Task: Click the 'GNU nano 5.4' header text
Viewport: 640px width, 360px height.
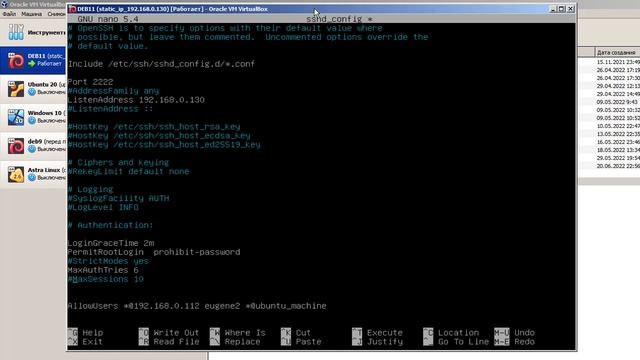Action: pos(108,19)
